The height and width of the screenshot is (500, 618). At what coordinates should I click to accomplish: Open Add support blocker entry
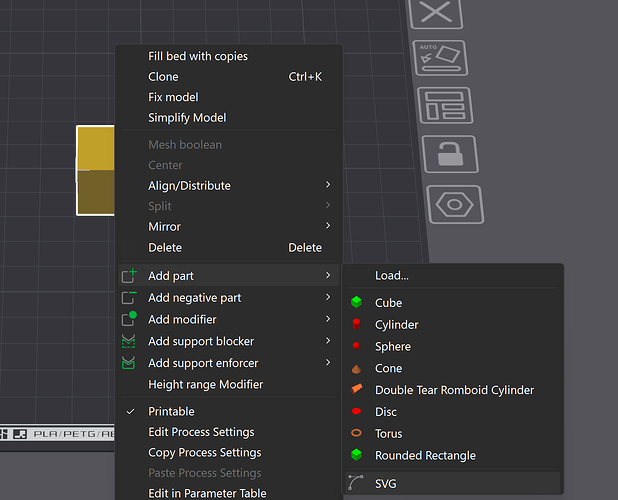tap(201, 341)
